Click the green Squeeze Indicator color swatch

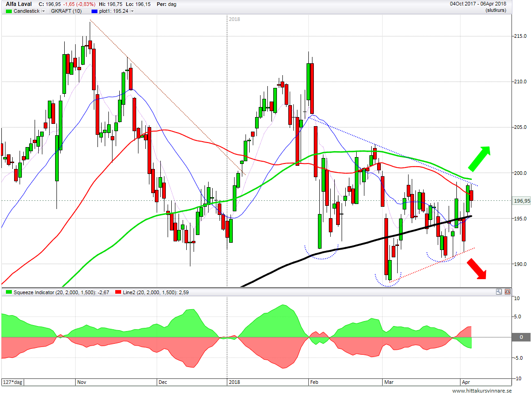click(9, 292)
